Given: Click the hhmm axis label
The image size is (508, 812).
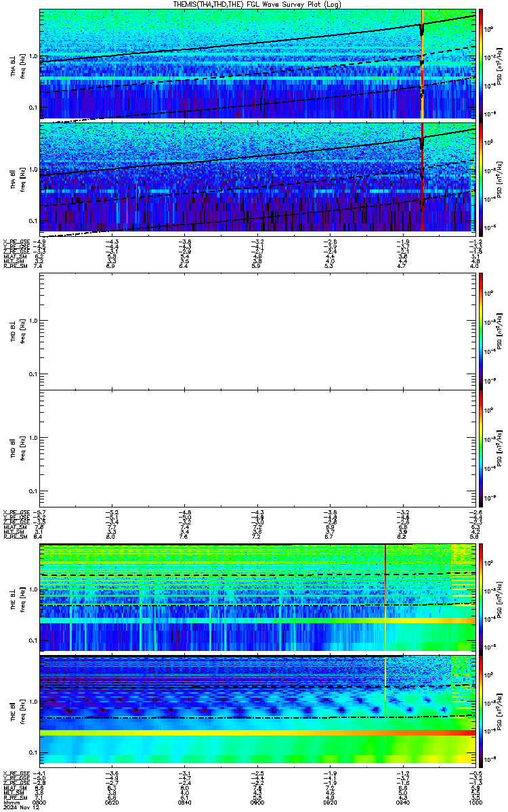Looking at the screenshot, I should (x=10, y=803).
